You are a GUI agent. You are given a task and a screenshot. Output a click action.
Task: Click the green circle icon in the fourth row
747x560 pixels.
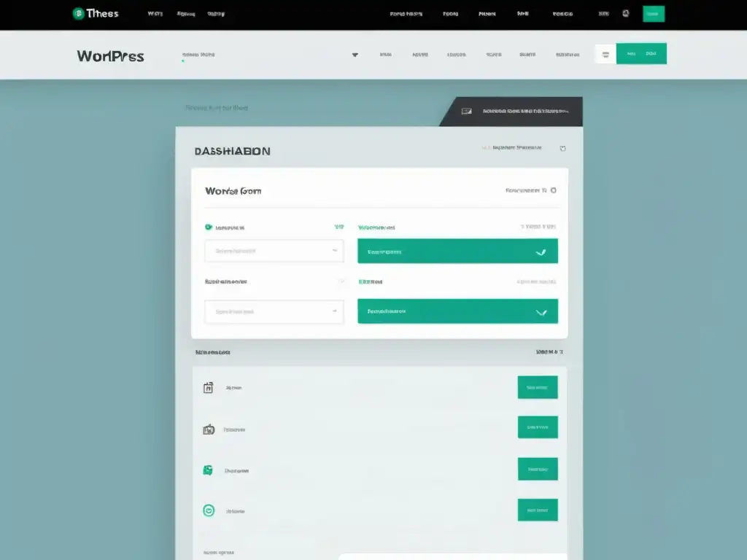pyautogui.click(x=209, y=511)
